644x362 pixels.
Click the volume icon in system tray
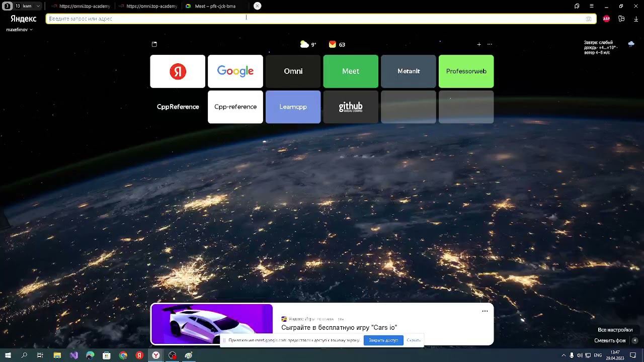[580, 355]
